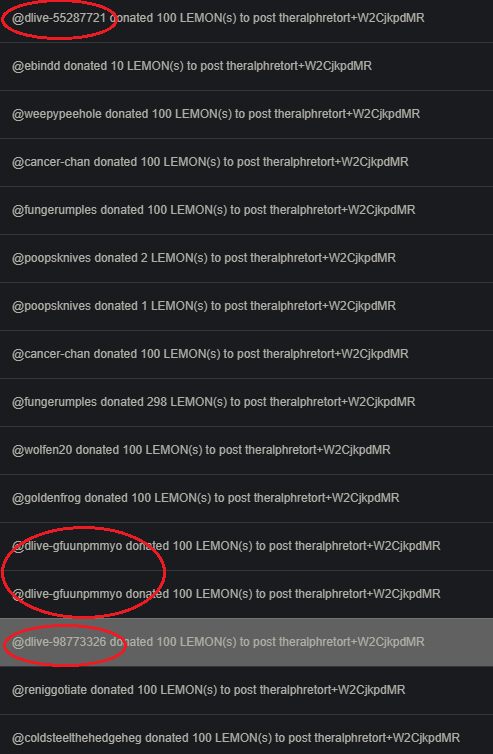
Task: Select first @cancer-chan 100 LEMON donation
Action: pos(246,163)
